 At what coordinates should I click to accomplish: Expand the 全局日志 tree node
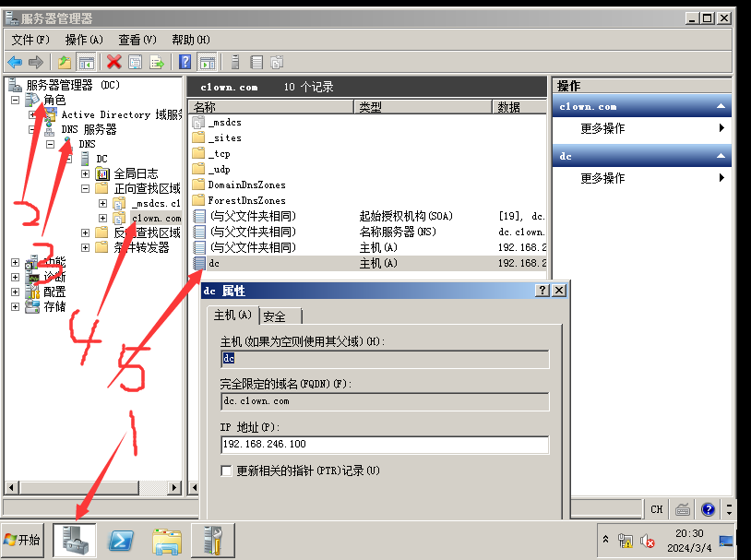86,173
